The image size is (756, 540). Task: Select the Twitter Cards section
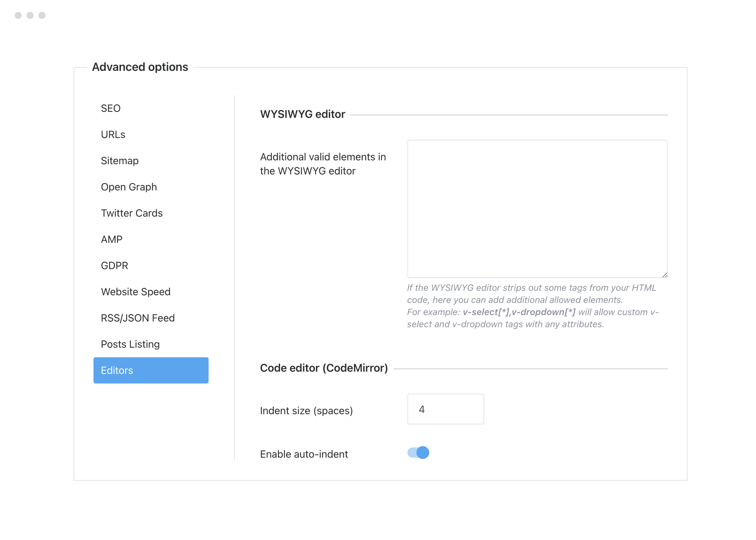click(132, 213)
